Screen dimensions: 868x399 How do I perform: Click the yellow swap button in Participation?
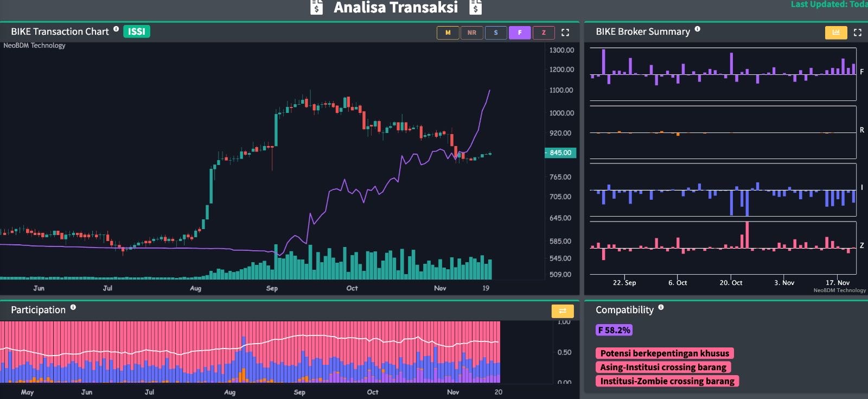coord(563,311)
